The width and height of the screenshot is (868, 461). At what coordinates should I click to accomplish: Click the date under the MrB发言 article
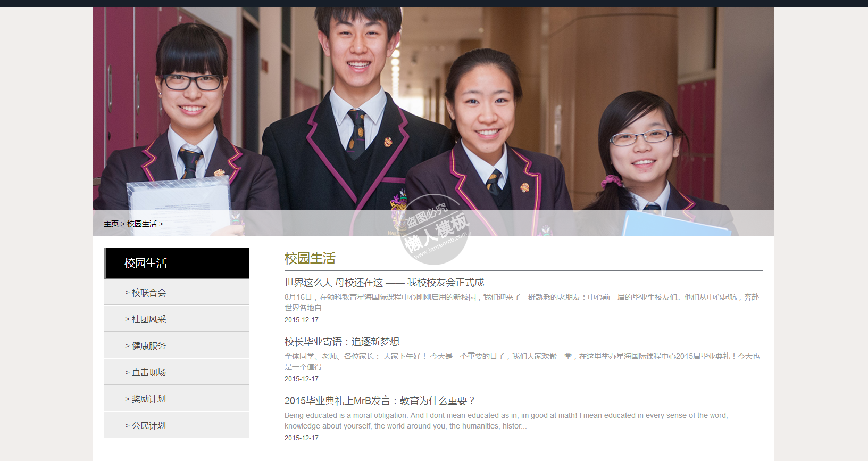[x=301, y=438]
